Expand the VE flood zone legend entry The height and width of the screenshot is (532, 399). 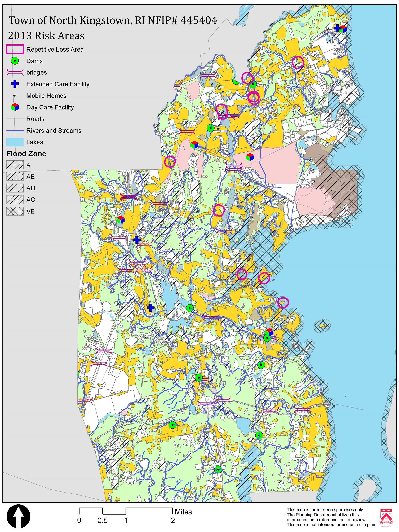click(x=15, y=211)
